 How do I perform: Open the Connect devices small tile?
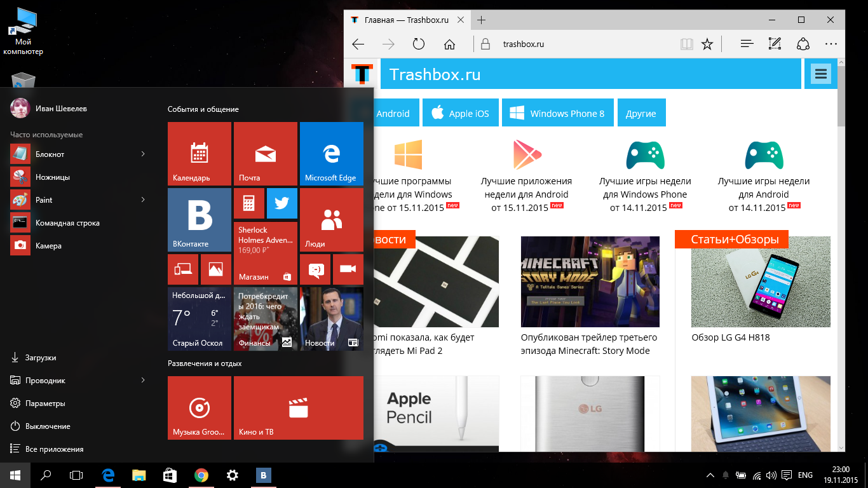[x=182, y=269]
